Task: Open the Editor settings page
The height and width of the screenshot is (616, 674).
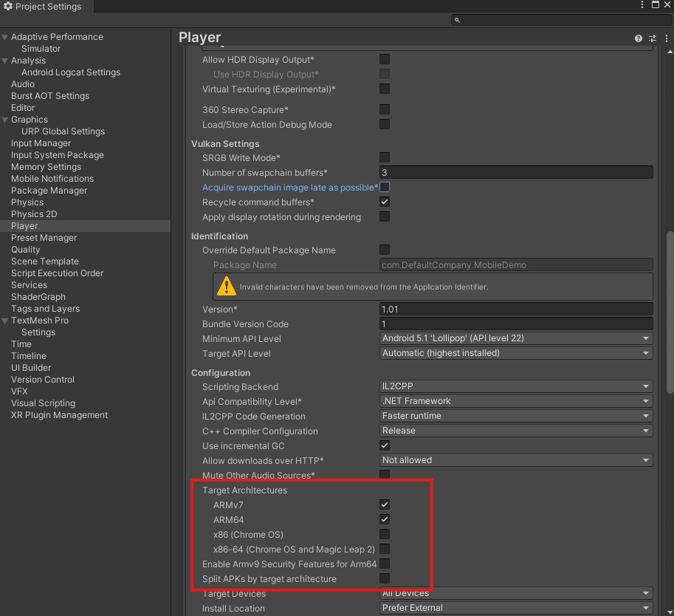Action: click(x=23, y=108)
